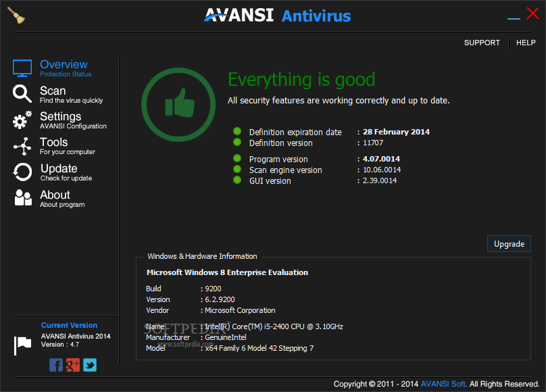Click the AVANSI Antivirus logo
Viewport: 546px width, 392px height.
pos(277,16)
